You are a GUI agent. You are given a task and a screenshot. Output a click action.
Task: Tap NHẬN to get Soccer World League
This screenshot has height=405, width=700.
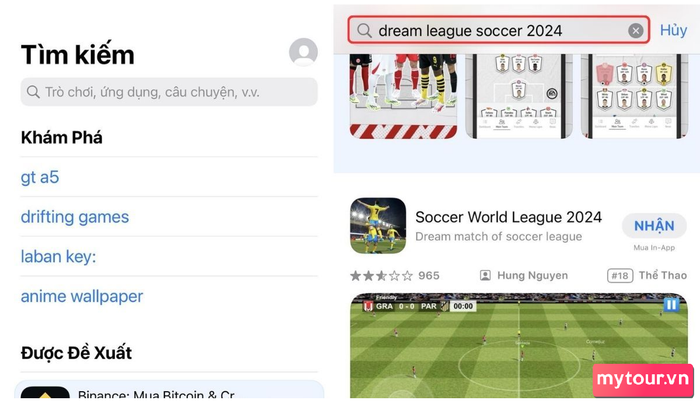coord(654,226)
